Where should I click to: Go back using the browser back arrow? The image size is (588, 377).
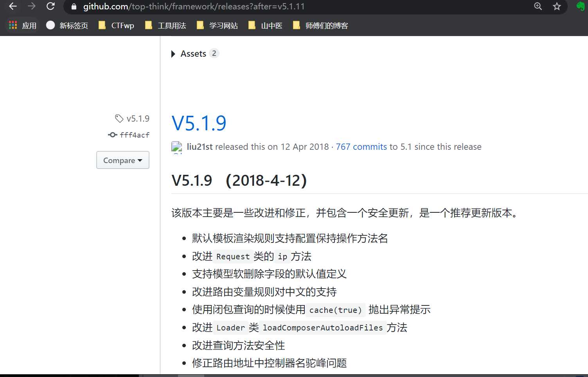13,6
